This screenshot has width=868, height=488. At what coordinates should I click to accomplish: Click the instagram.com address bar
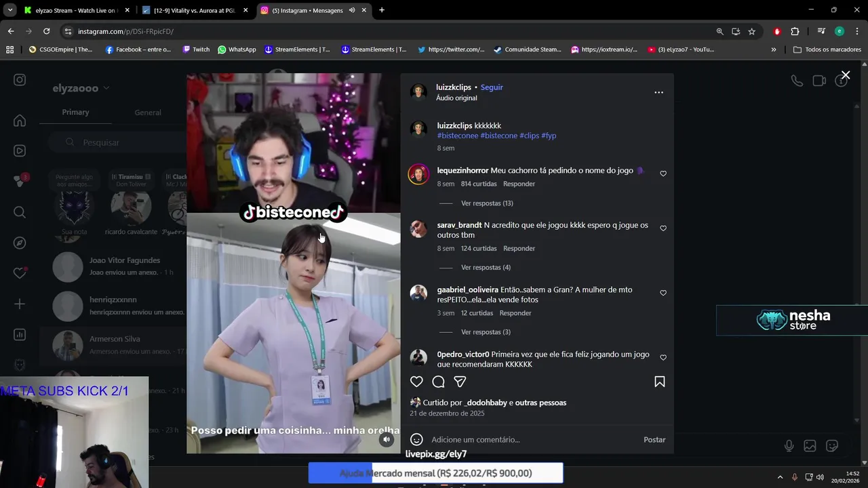coord(387,31)
